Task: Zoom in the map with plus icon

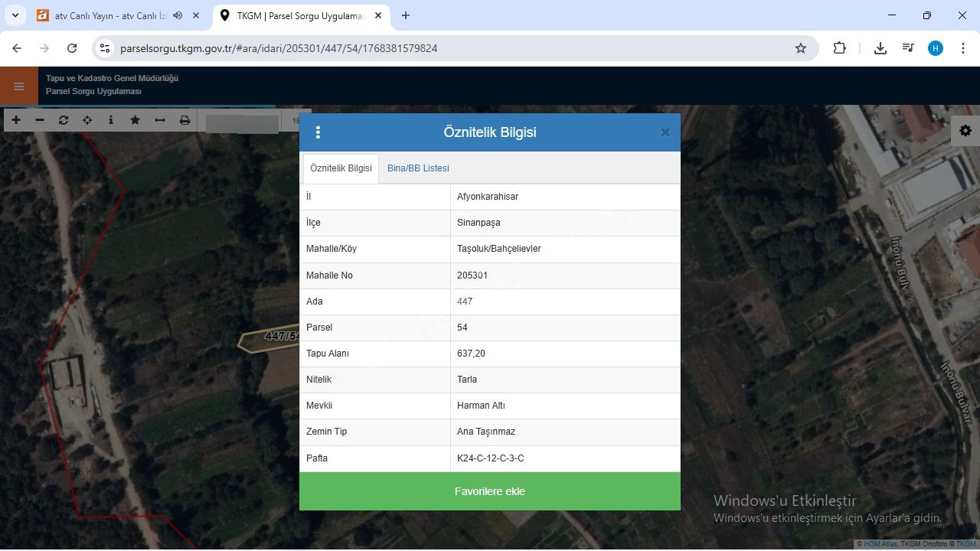Action: click(16, 120)
